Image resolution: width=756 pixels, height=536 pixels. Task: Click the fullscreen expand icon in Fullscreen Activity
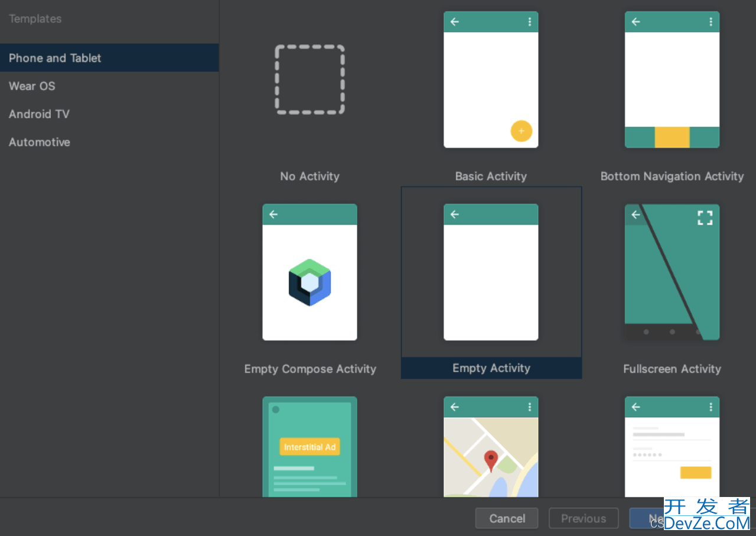(705, 217)
